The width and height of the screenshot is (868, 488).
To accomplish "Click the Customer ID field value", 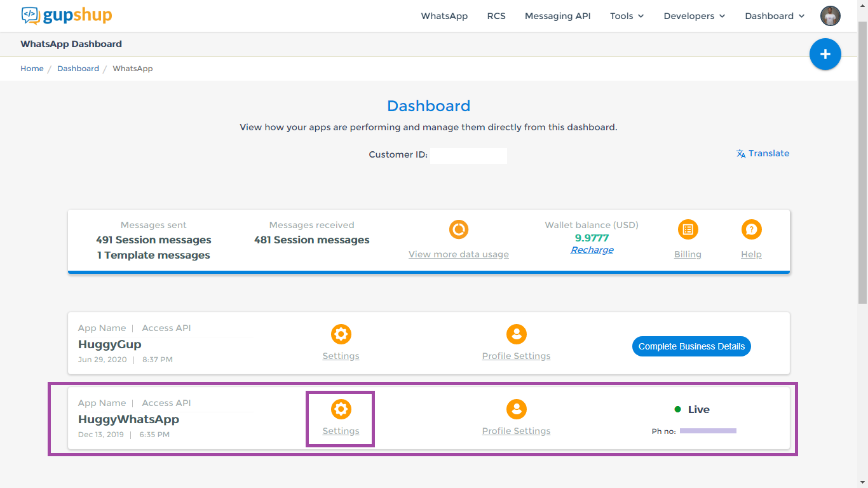I will (468, 156).
